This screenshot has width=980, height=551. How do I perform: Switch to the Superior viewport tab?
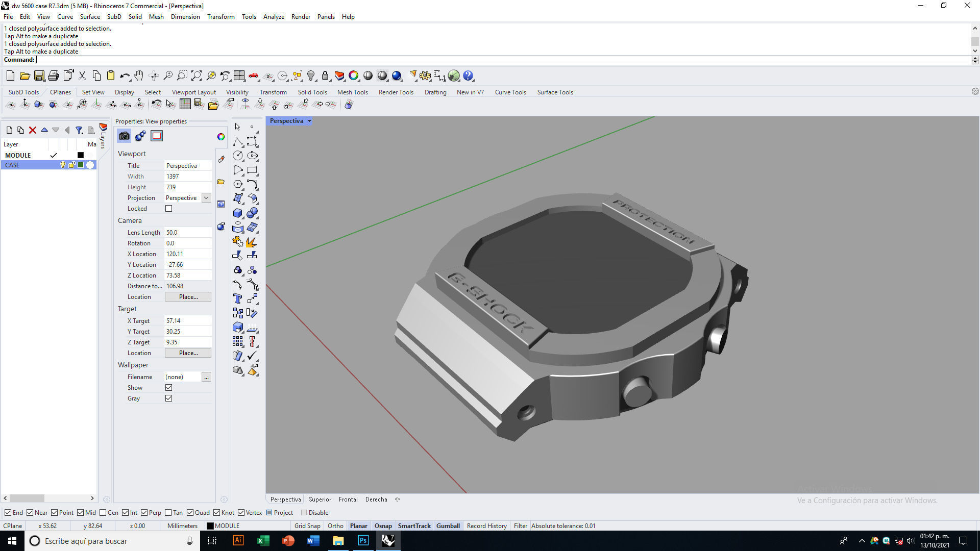coord(320,499)
